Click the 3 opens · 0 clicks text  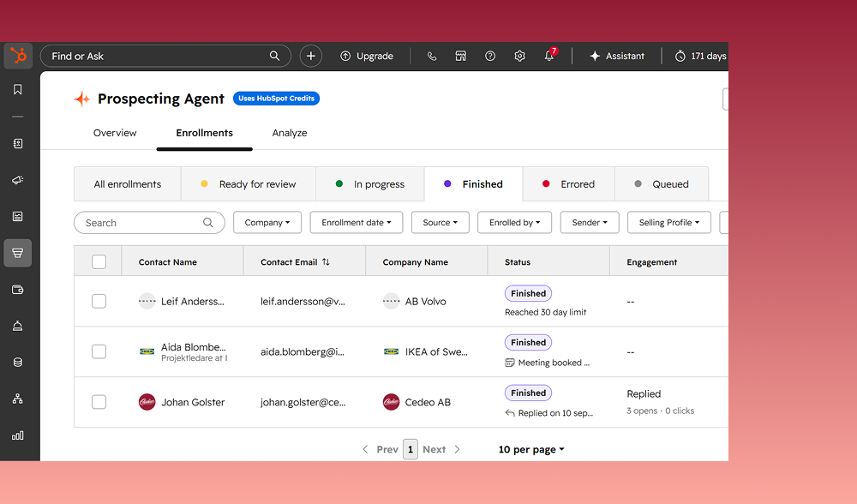(660, 411)
